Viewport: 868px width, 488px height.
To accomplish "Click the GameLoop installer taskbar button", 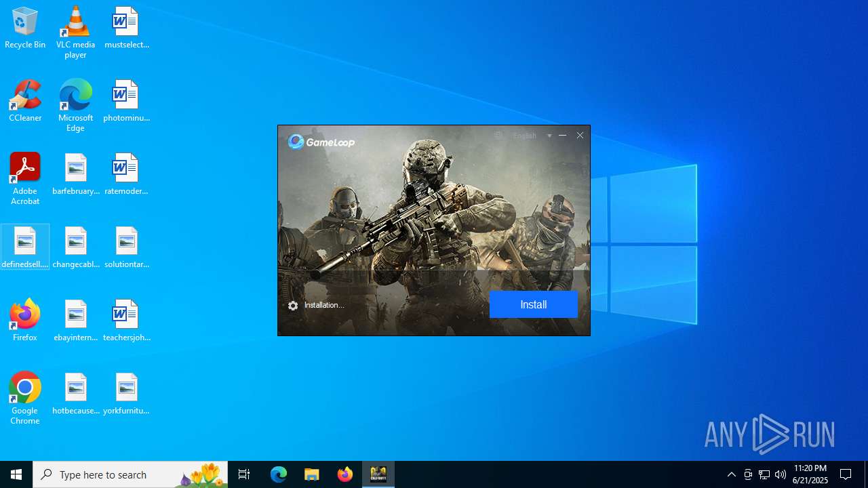I will [x=378, y=474].
